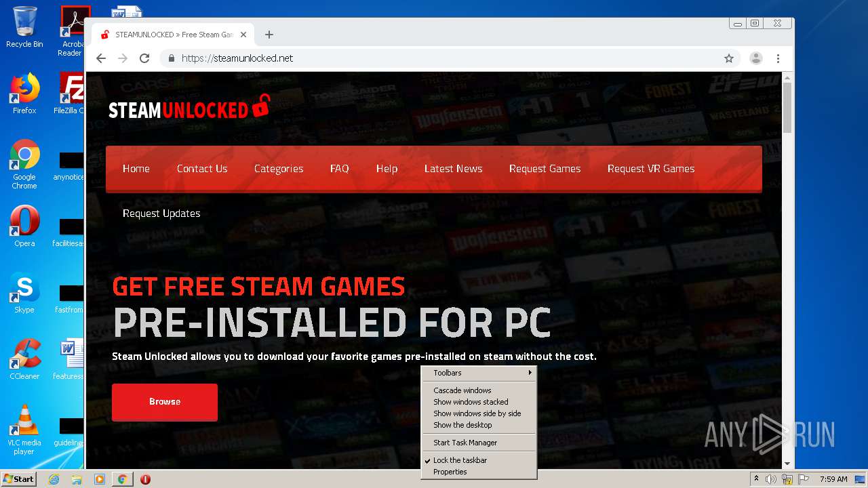Open the Recycle Bin desktop icon
The image size is (868, 488).
point(24,27)
